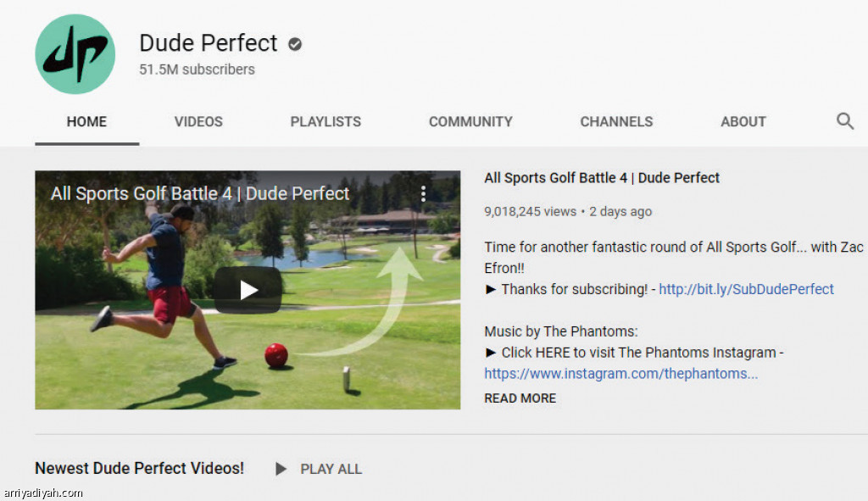868x501 pixels.
Task: Click the verified checkmark badge beside channel name
Action: (295, 44)
